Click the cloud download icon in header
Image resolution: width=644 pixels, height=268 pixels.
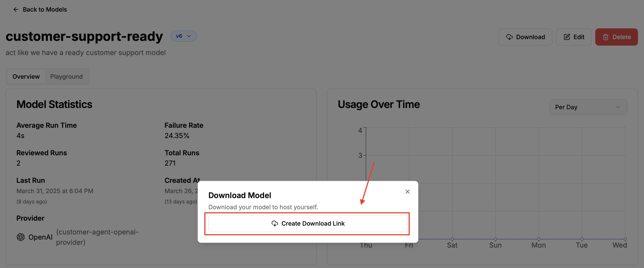pos(509,37)
